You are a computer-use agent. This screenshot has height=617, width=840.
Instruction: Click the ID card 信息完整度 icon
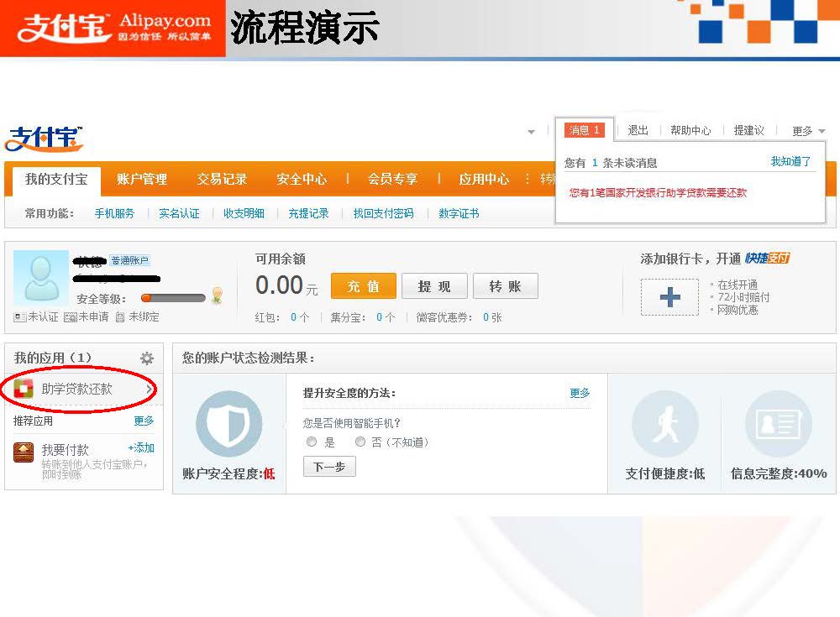779,424
